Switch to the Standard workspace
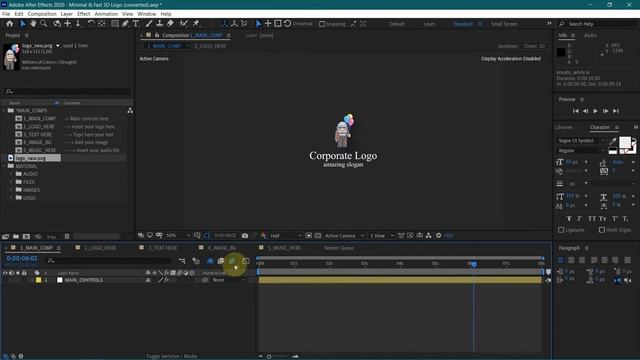This screenshot has width=640, height=360. pyautogui.click(x=463, y=24)
